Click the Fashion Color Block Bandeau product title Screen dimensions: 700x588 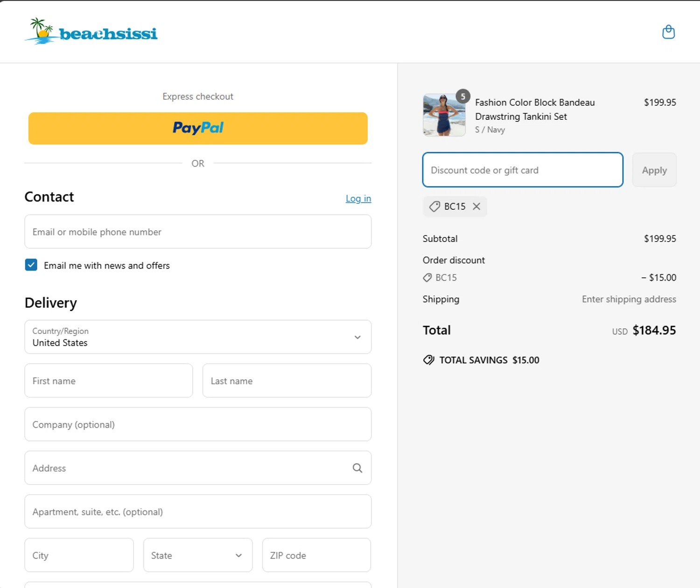535,109
